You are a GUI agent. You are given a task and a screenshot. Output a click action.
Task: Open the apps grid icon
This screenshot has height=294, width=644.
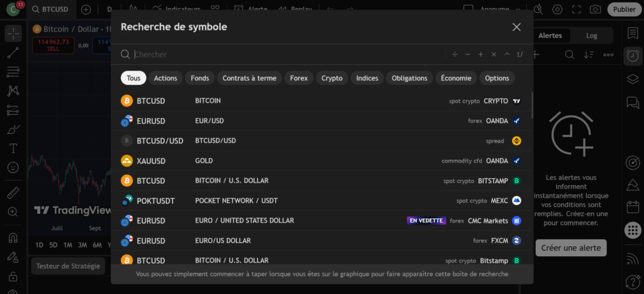point(633,230)
